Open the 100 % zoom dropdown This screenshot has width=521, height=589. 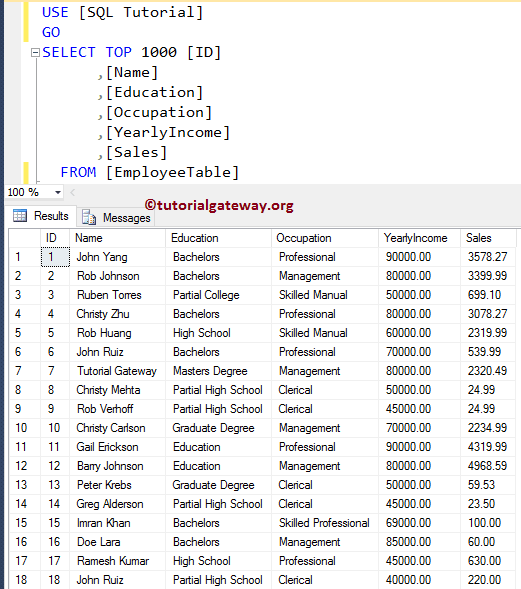click(x=57, y=193)
